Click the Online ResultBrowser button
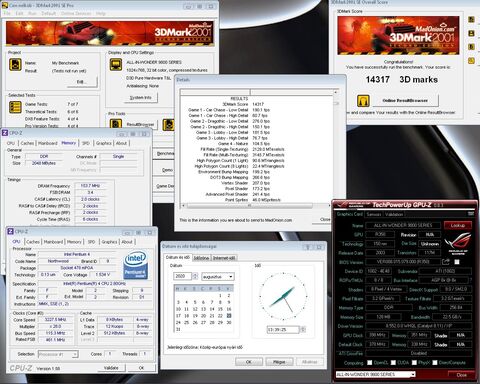 (x=405, y=100)
